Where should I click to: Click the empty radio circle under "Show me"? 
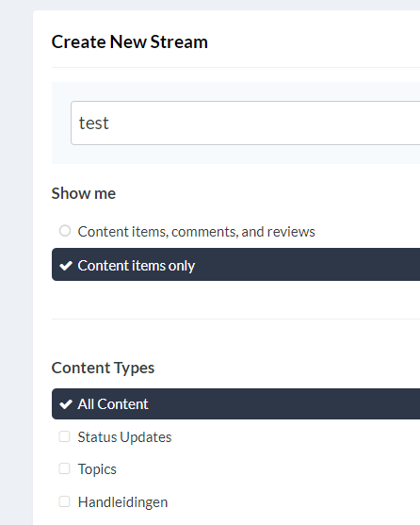(65, 231)
